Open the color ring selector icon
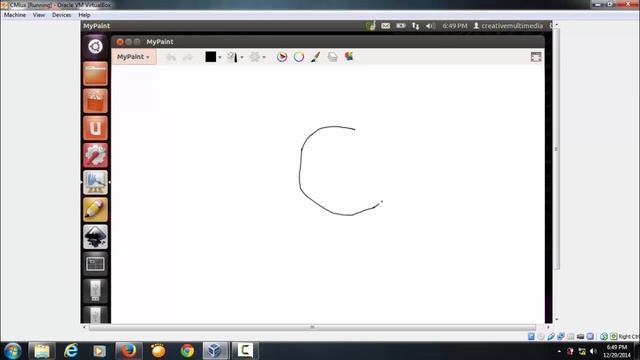This screenshot has height=360, width=640. coord(299,57)
